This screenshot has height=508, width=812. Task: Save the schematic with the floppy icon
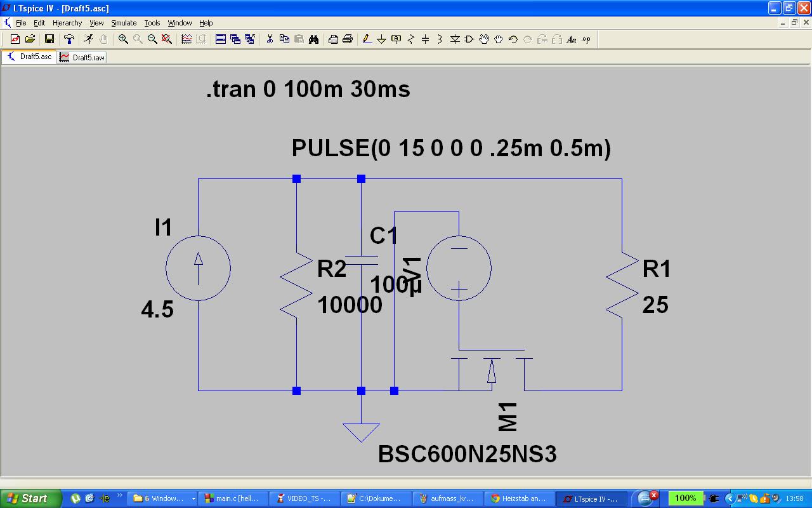[x=49, y=39]
